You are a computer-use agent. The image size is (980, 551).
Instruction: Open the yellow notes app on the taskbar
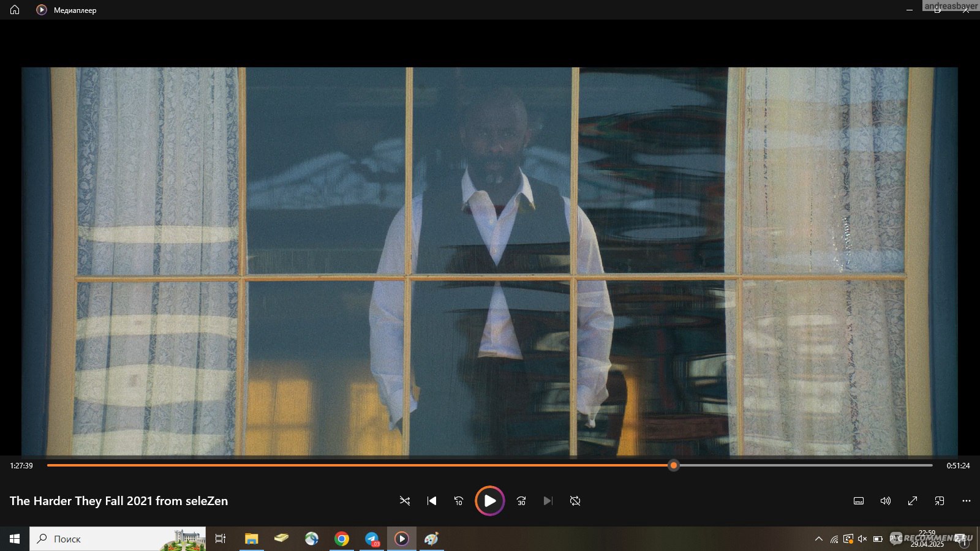pyautogui.click(x=281, y=539)
